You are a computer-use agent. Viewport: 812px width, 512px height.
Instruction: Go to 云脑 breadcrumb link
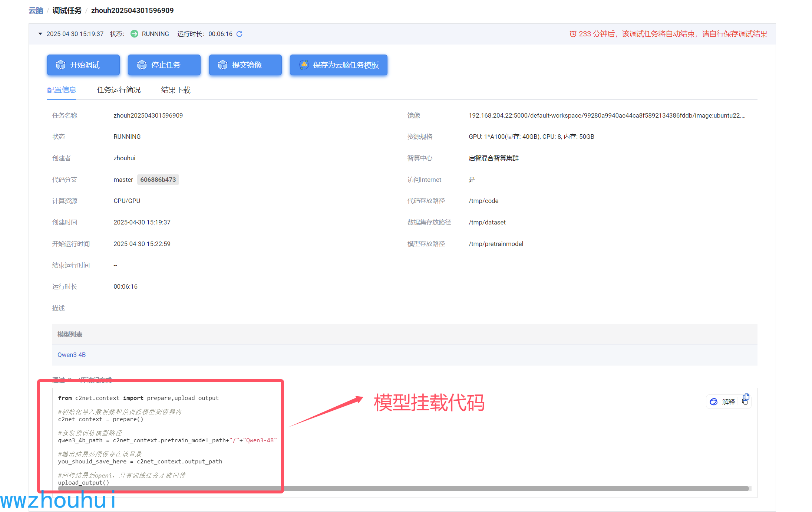(36, 10)
